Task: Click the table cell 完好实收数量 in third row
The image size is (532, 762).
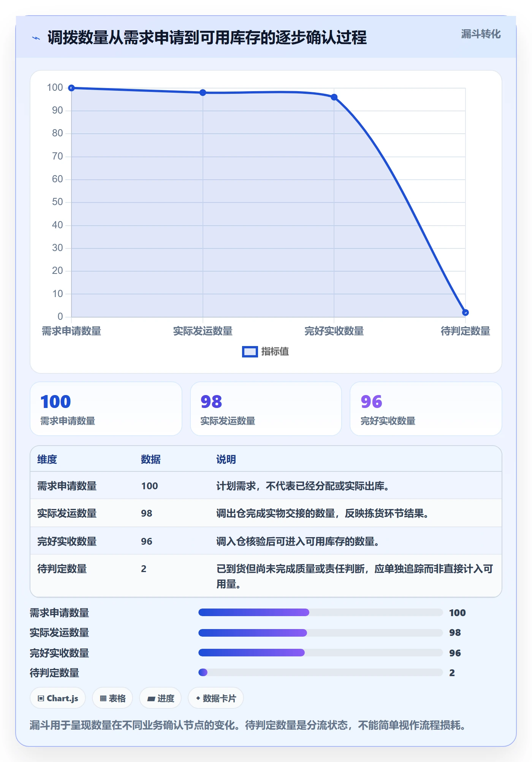Action: pos(67,541)
